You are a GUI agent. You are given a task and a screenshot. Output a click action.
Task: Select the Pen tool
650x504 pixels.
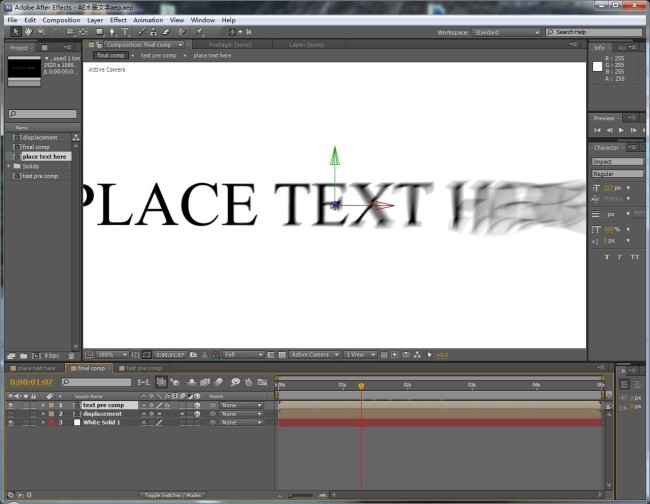pyautogui.click(x=112, y=32)
